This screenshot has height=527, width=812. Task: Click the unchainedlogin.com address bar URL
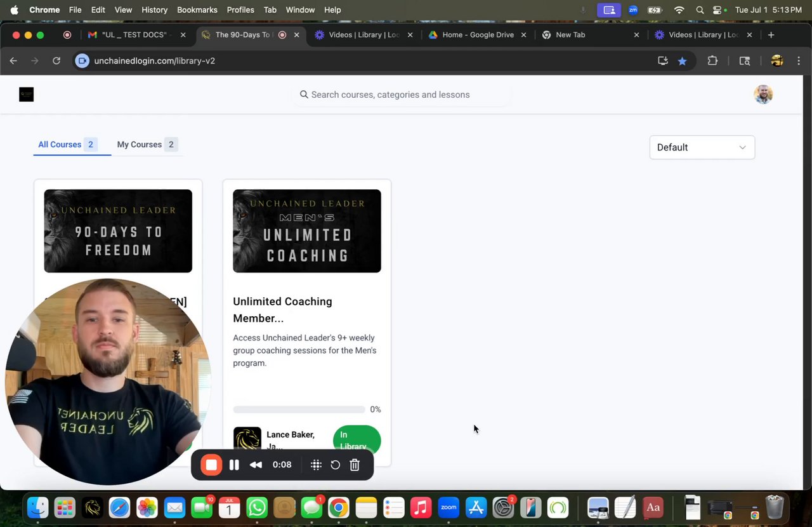154,61
